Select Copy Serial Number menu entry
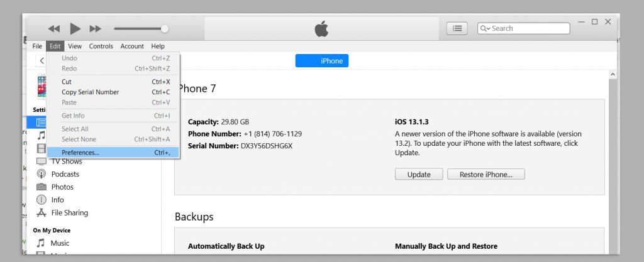Image resolution: width=644 pixels, height=262 pixels. [90, 92]
